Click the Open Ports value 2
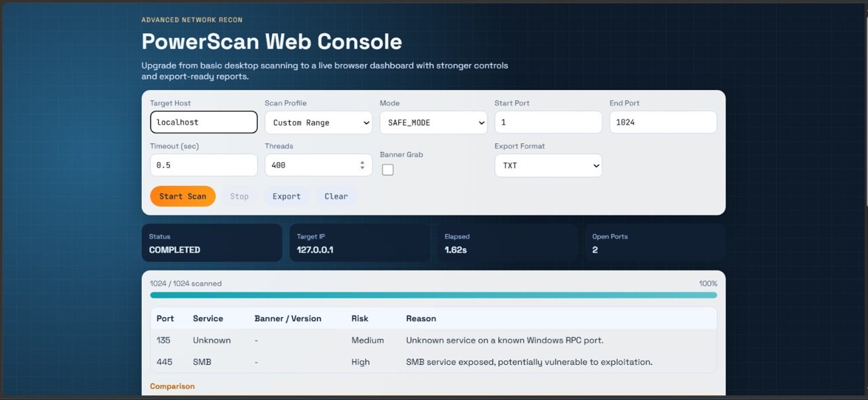This screenshot has height=400, width=868. click(595, 249)
